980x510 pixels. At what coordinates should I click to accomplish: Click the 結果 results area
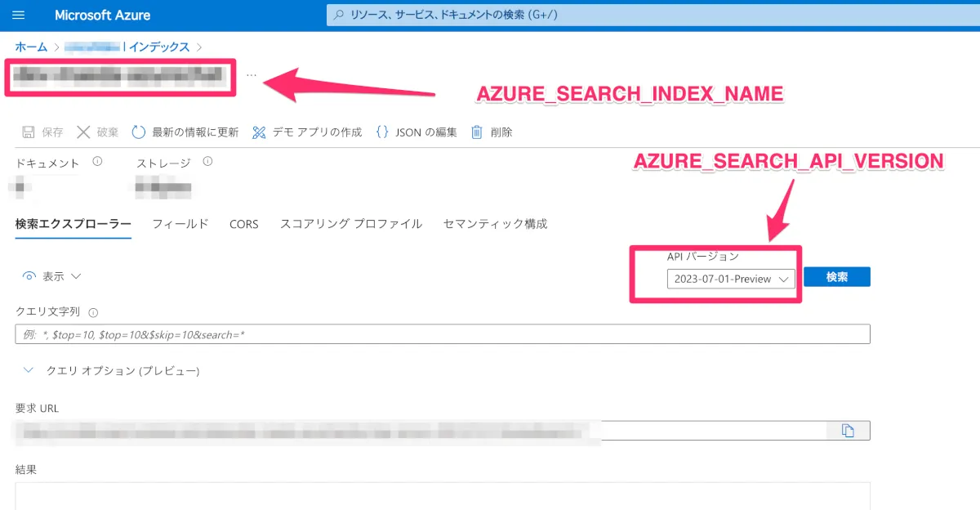point(443,496)
